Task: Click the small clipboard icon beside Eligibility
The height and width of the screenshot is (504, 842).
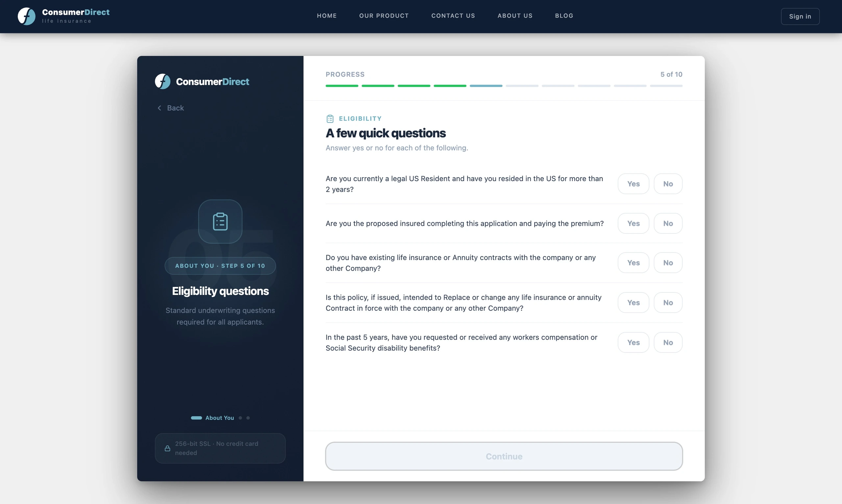Action: 330,119
